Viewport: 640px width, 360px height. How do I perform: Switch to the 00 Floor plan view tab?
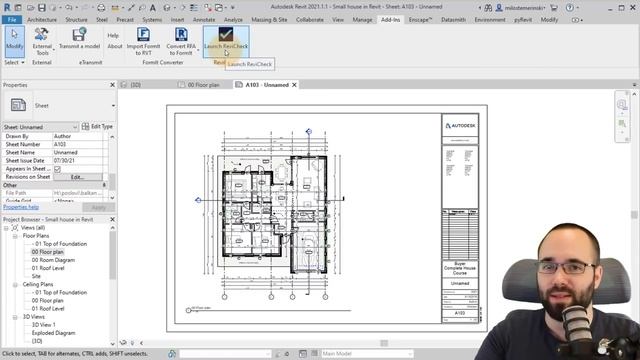203,85
